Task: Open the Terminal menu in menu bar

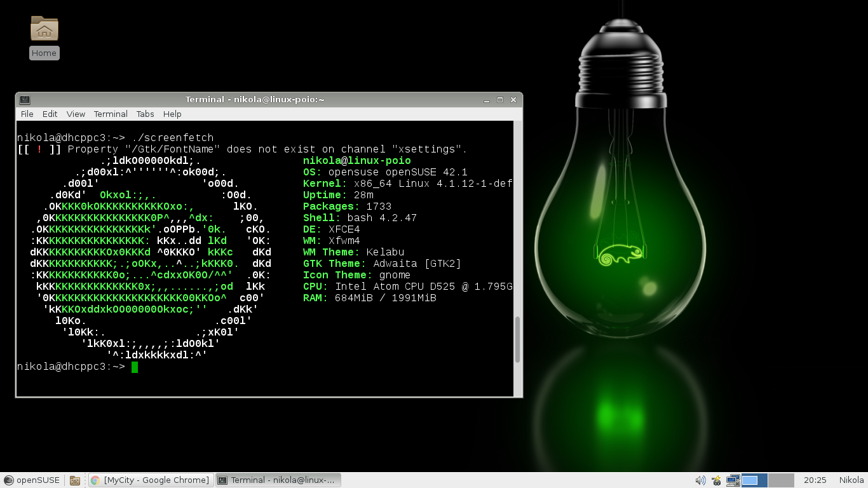Action: 111,114
